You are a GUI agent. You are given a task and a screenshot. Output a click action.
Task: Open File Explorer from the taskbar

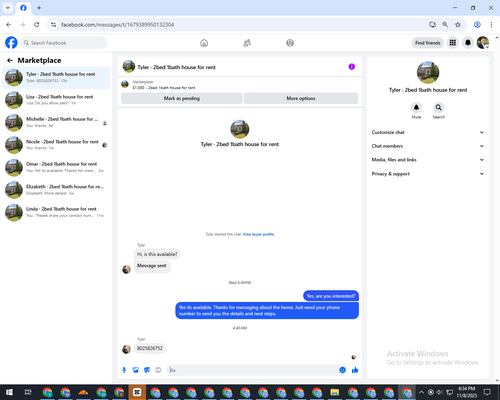point(335,392)
